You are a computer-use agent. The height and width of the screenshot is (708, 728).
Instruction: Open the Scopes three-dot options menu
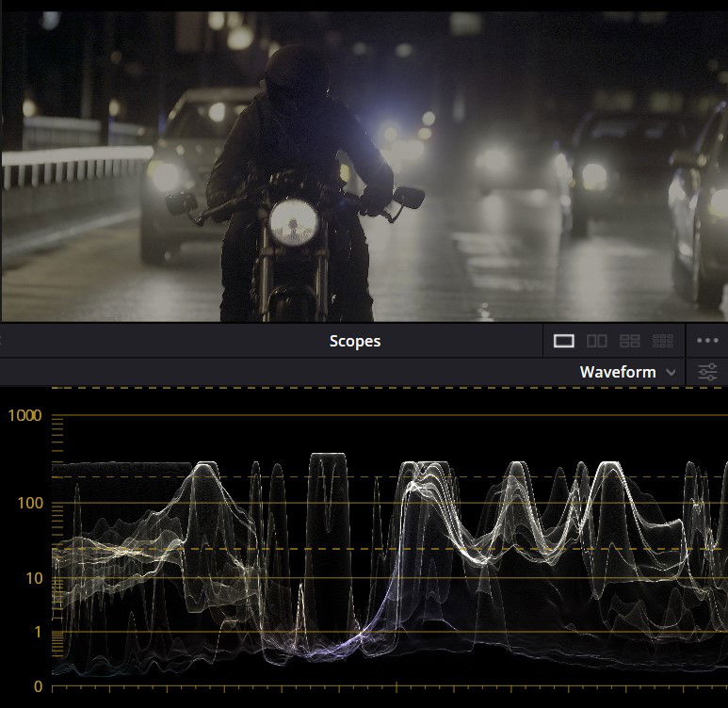pos(707,341)
